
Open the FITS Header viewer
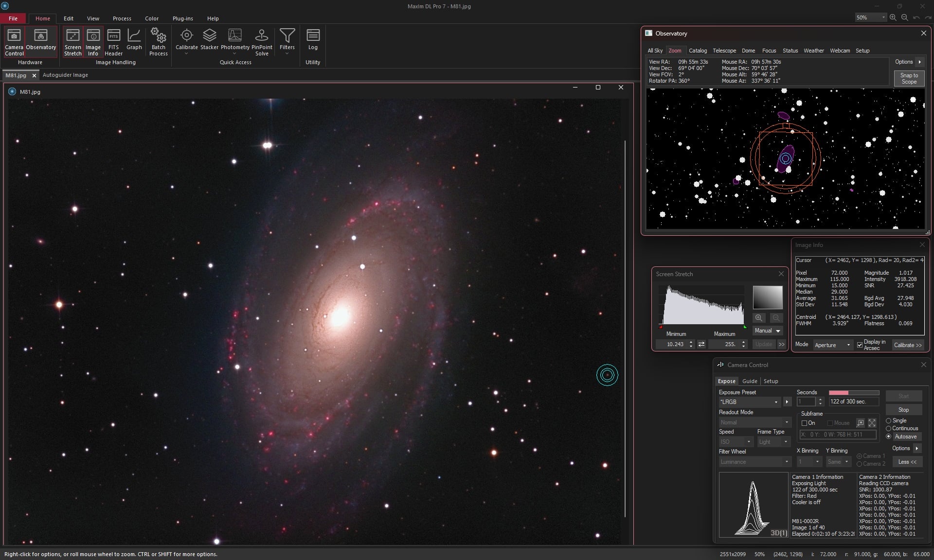(113, 41)
